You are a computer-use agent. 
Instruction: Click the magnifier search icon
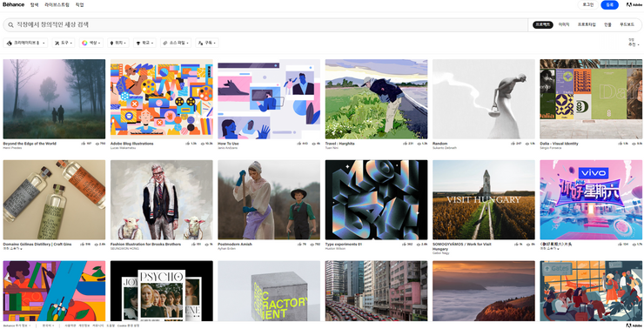point(10,25)
